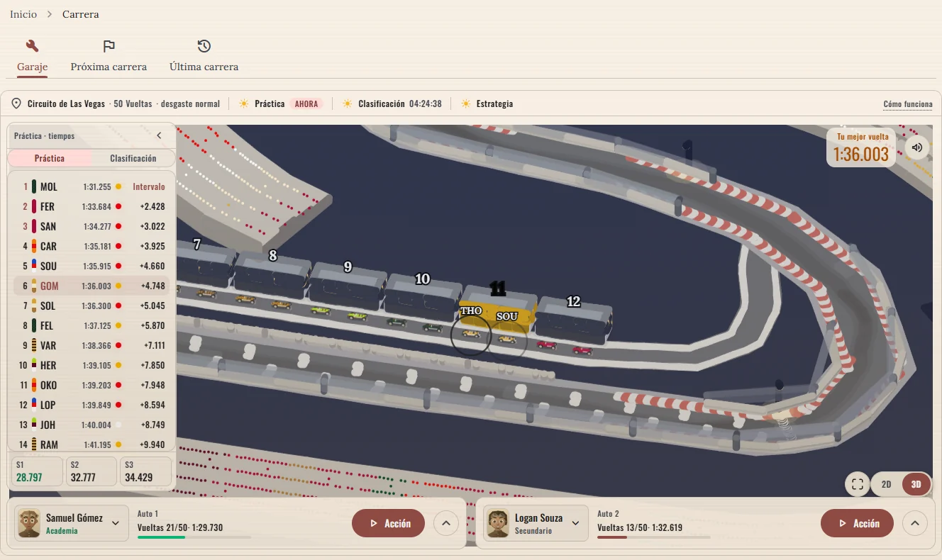Screen dimensions: 942x560
Task: Click Samuel Gómez driver avatar
Action: (29, 524)
